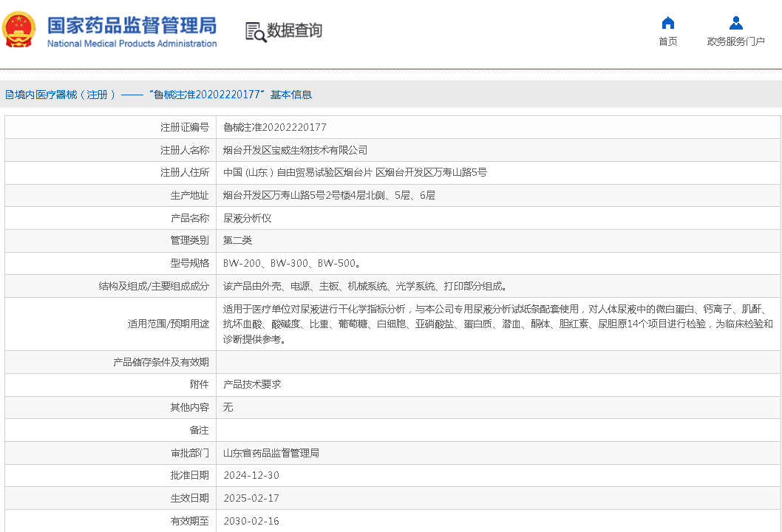
Task: Click the National Medical Products Administration subtitle
Action: [x=132, y=44]
